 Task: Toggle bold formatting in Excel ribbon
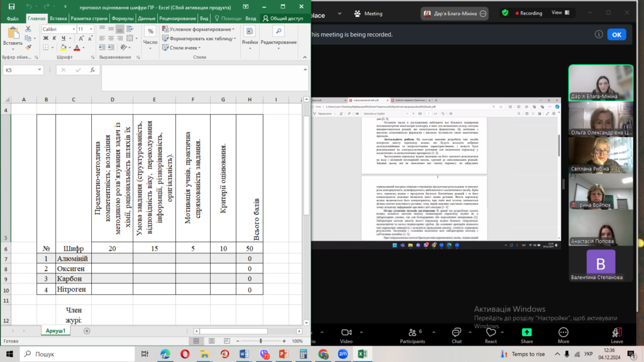46,38
